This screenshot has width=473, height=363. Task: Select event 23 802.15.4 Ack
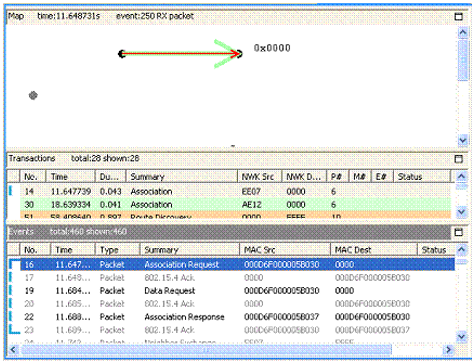coord(237,330)
